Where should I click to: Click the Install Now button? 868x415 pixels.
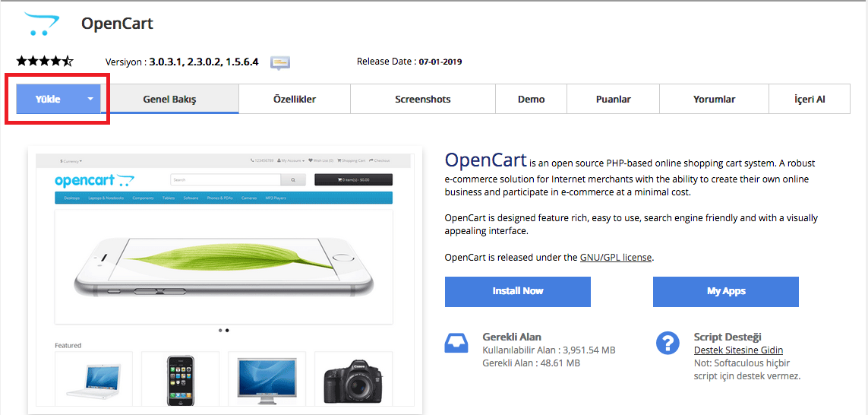coord(518,291)
